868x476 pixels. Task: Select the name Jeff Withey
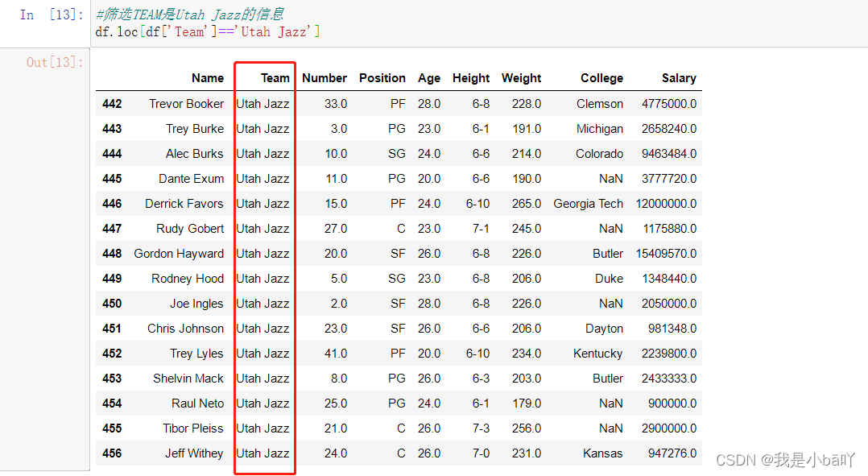click(x=194, y=453)
